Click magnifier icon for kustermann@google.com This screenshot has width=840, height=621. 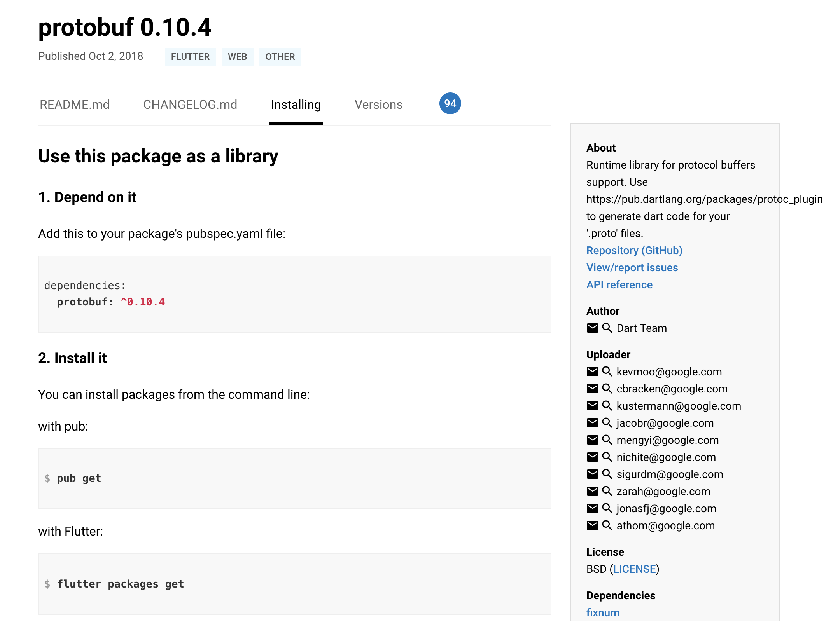[607, 406]
